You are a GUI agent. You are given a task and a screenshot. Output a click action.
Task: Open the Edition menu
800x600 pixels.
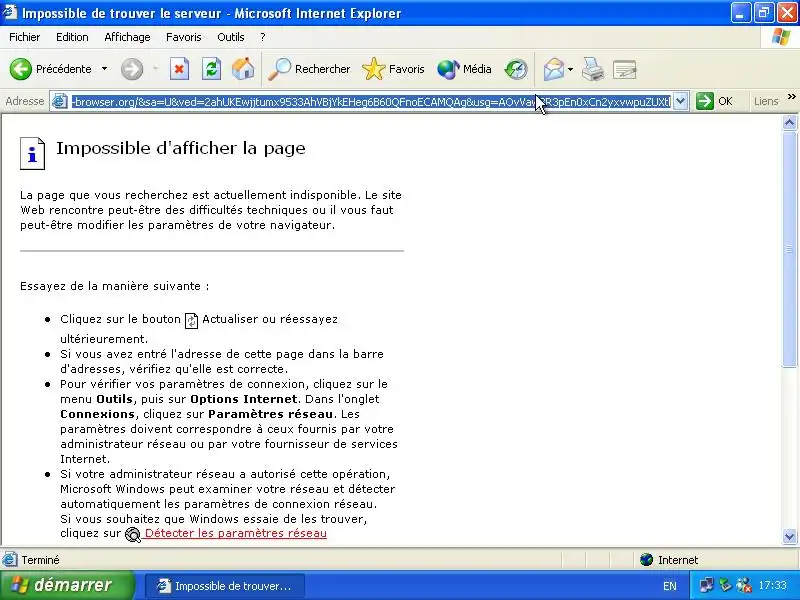pos(72,37)
